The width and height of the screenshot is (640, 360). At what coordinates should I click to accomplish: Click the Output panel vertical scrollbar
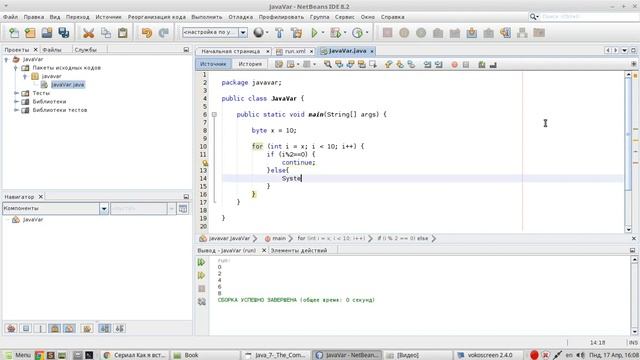[x=635, y=296]
